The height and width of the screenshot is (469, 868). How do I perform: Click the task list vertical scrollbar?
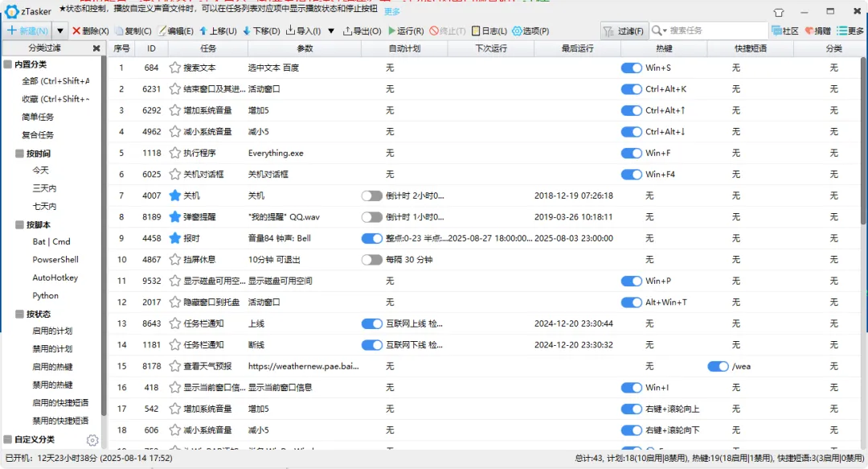(863, 142)
